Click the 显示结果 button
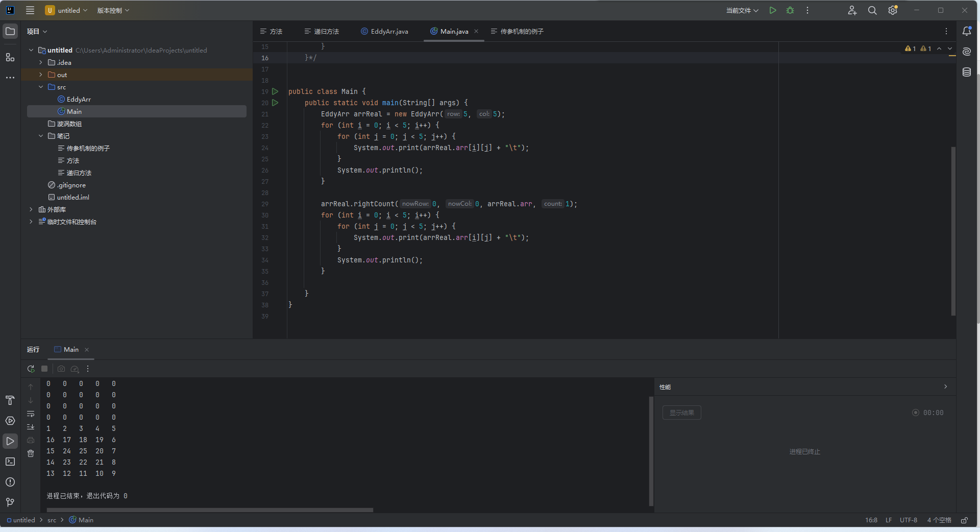Screen dimensions: 980x532 pos(682,413)
